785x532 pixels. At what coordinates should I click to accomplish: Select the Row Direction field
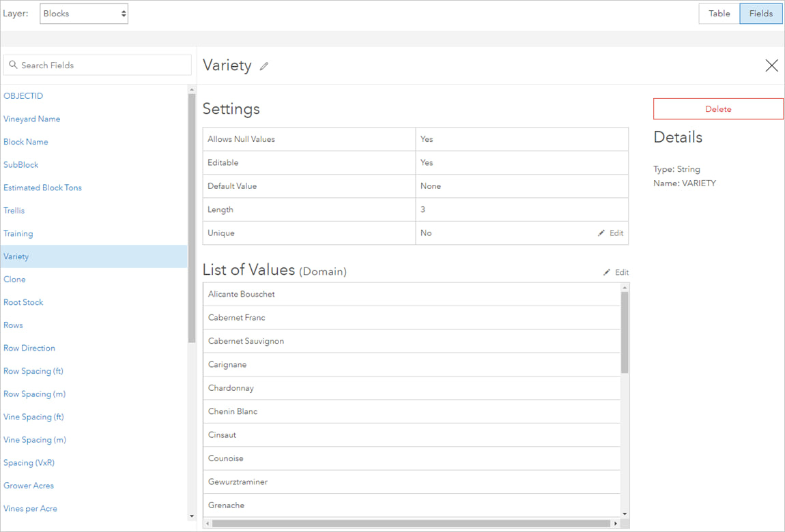pyautogui.click(x=29, y=348)
